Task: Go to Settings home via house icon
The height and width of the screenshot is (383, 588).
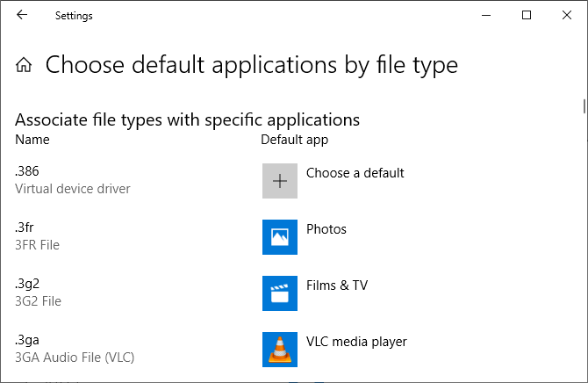Action: point(25,65)
